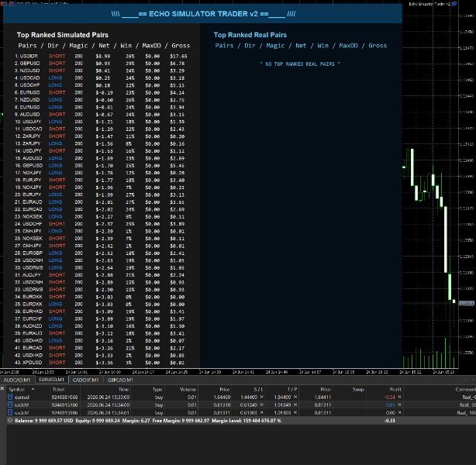Click the euraud open time 2026.06.24 15:33:00

(x=109, y=397)
